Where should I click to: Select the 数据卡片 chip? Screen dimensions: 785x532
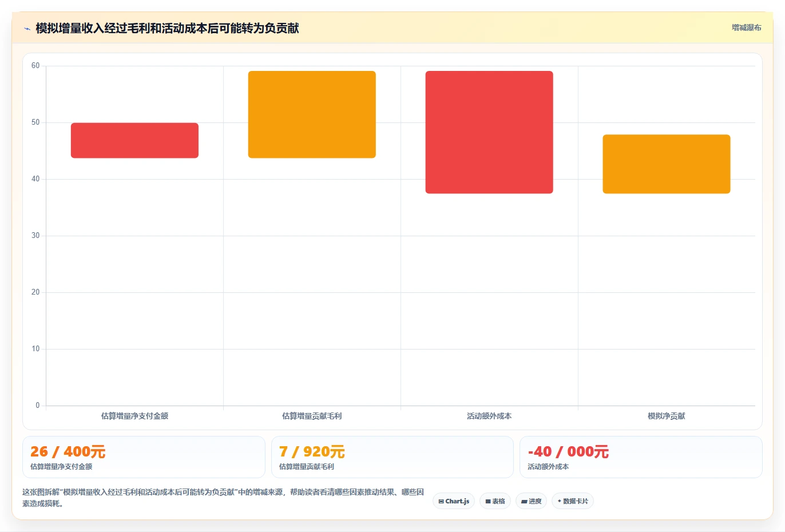tap(573, 501)
